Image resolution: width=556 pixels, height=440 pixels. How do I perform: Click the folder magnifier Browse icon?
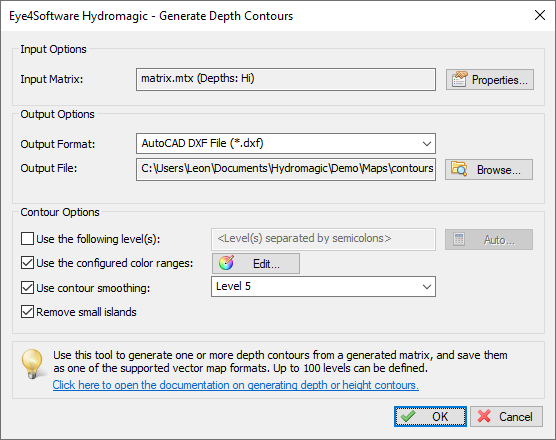coord(459,169)
